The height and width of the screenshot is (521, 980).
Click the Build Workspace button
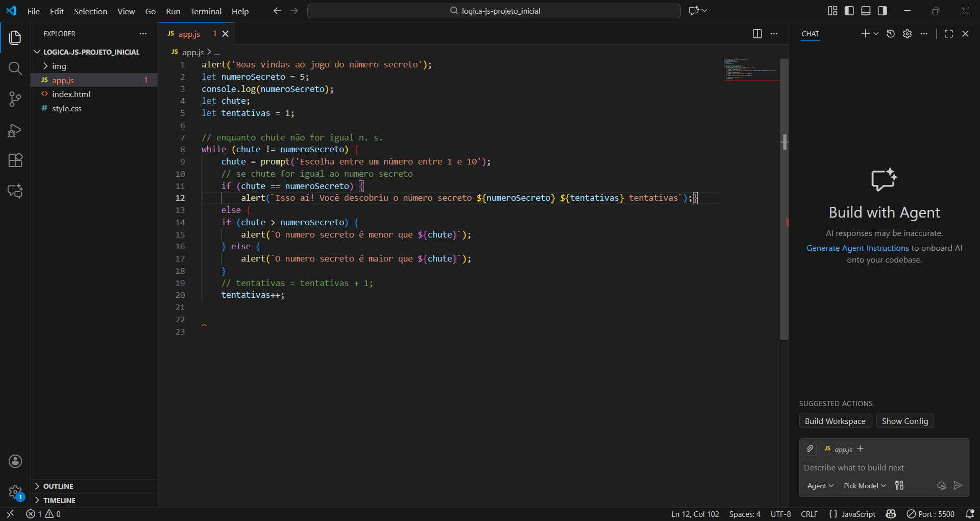point(835,421)
